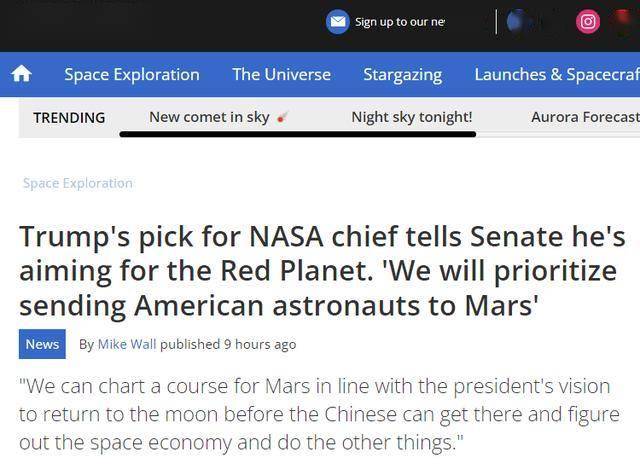This screenshot has width=640, height=475.
Task: Open the Aurora Forecast trending link
Action: (585, 117)
